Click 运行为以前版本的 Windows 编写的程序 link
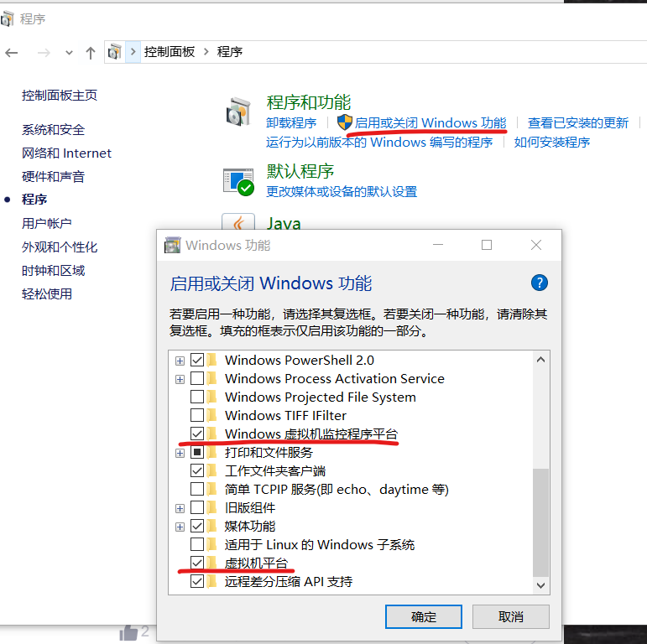 (x=379, y=142)
